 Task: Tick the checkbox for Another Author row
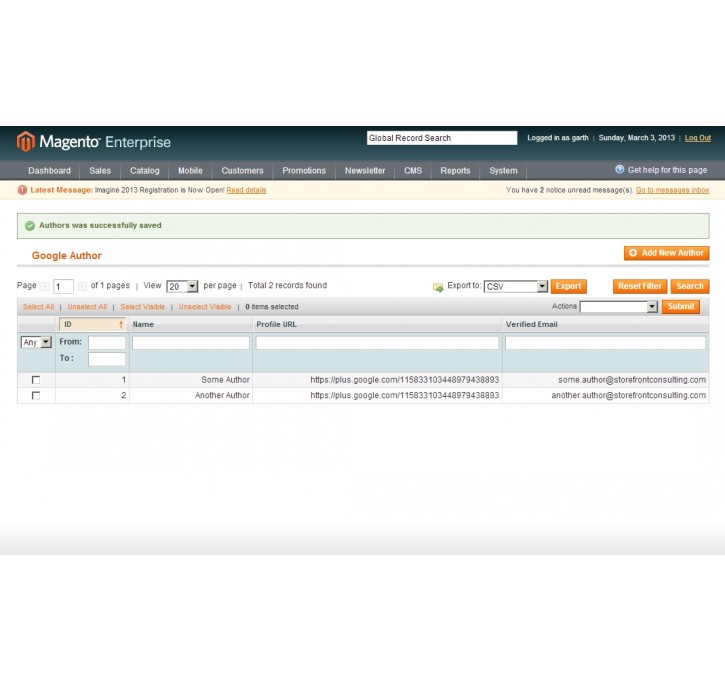[x=36, y=396]
